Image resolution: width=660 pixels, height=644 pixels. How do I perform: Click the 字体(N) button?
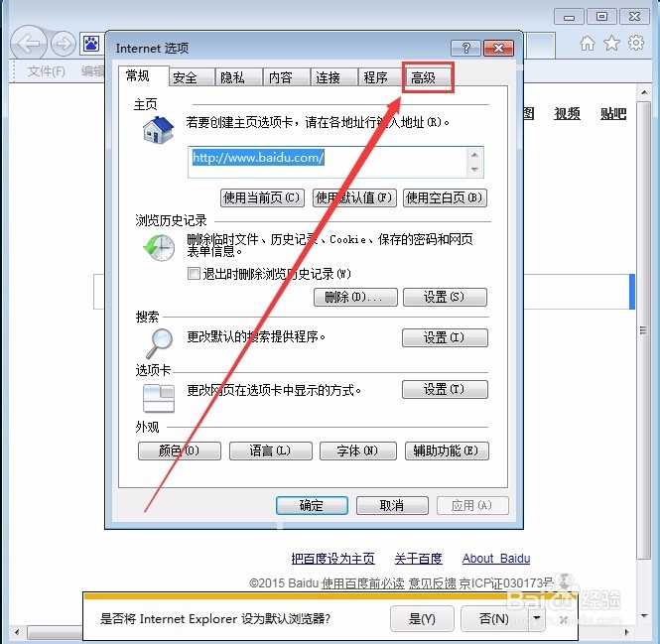pos(357,451)
